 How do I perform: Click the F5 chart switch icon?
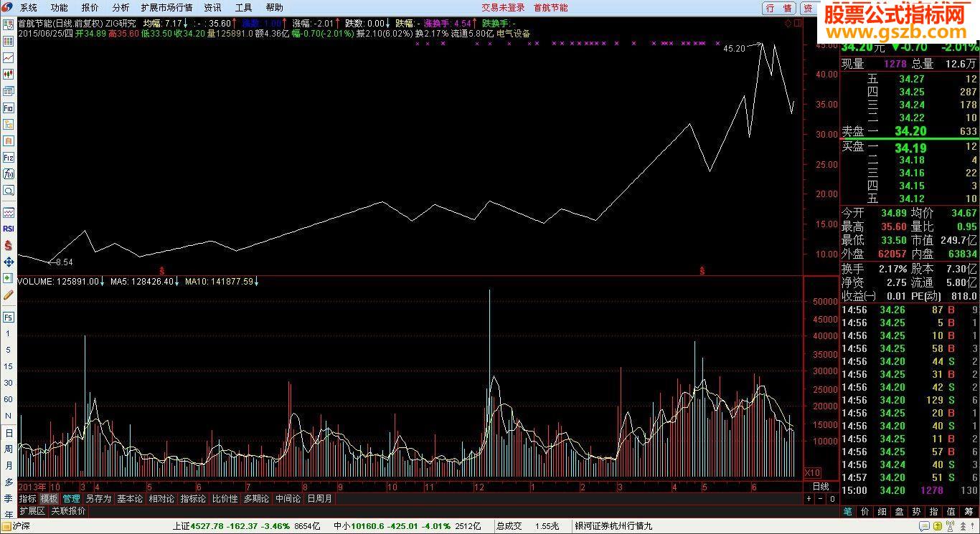pos(9,317)
